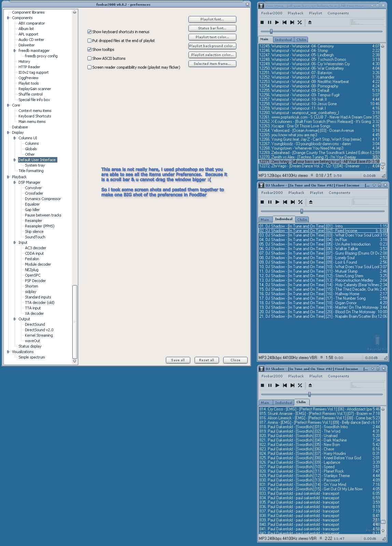Viewport: 392px width, 546px height.
Task: Click Eject/open icon in Individual-tab player window
Action: coord(311,202)
